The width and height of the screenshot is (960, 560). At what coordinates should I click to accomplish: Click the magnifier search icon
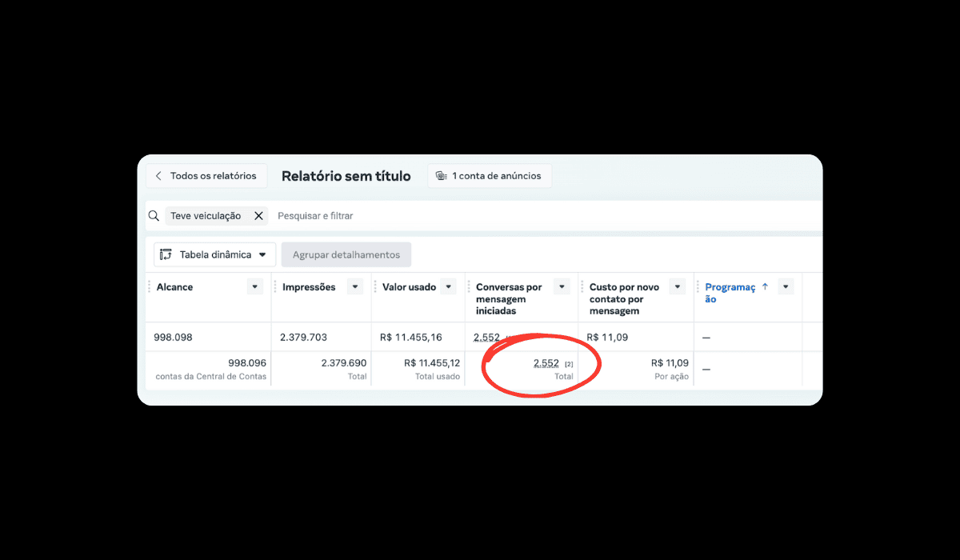pos(154,216)
